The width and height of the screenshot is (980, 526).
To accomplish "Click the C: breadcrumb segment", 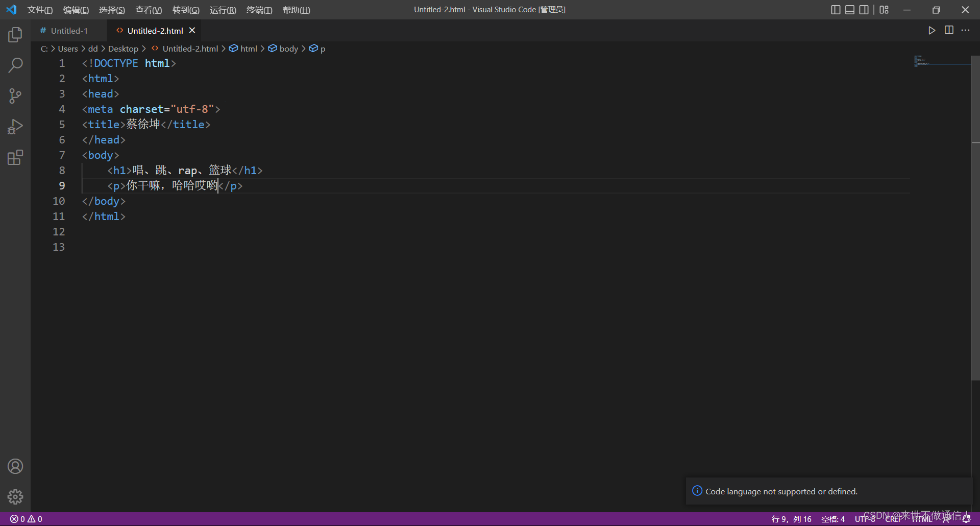I will point(44,49).
